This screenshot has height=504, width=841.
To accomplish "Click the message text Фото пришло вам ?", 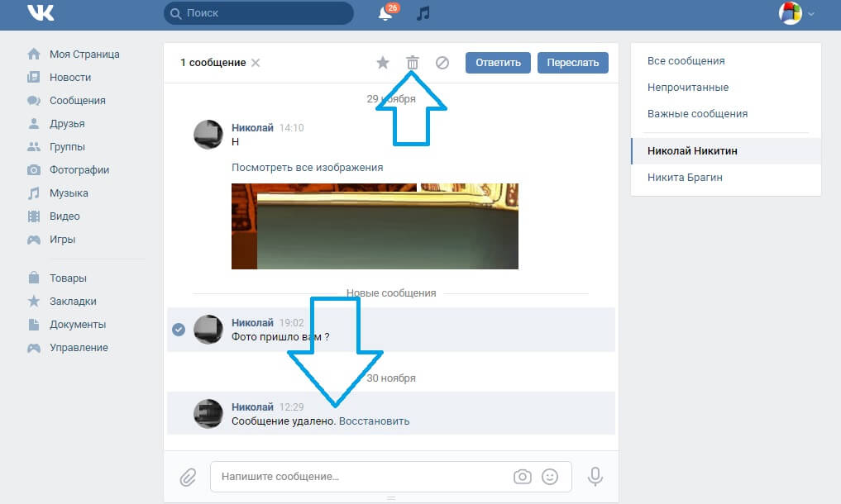I will click(x=280, y=337).
